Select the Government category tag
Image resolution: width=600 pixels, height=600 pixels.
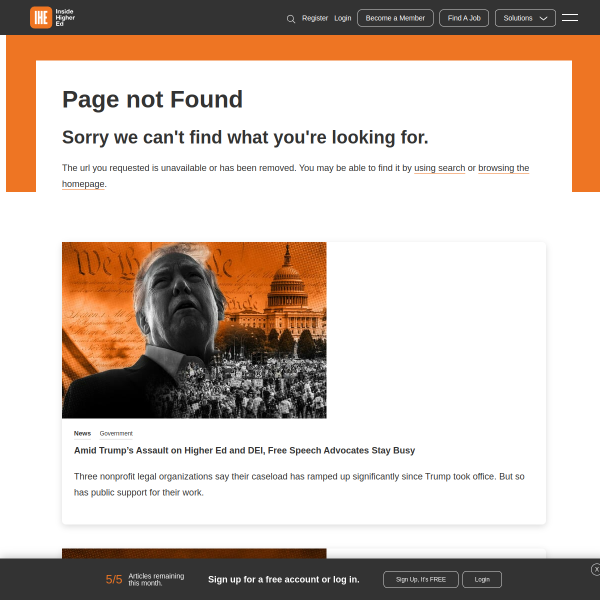(116, 433)
